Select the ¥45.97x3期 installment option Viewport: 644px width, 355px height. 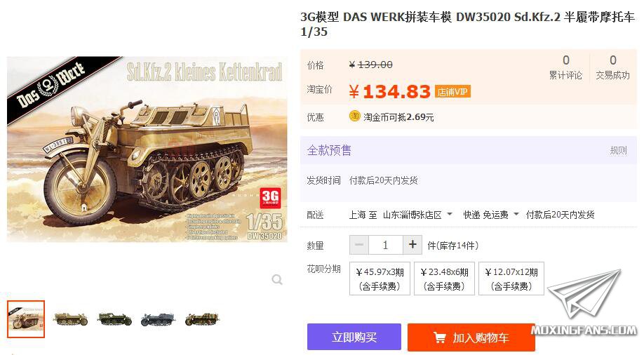point(380,279)
